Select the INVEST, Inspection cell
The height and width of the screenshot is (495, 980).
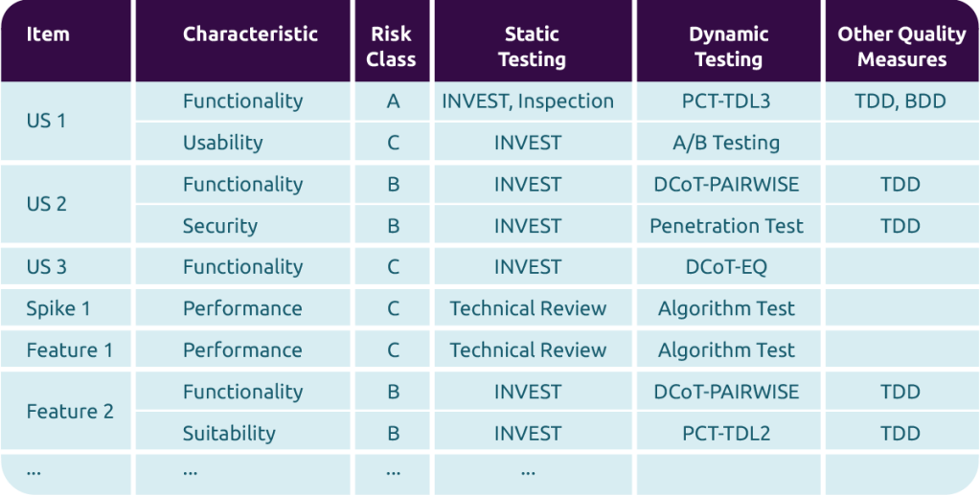point(528,101)
